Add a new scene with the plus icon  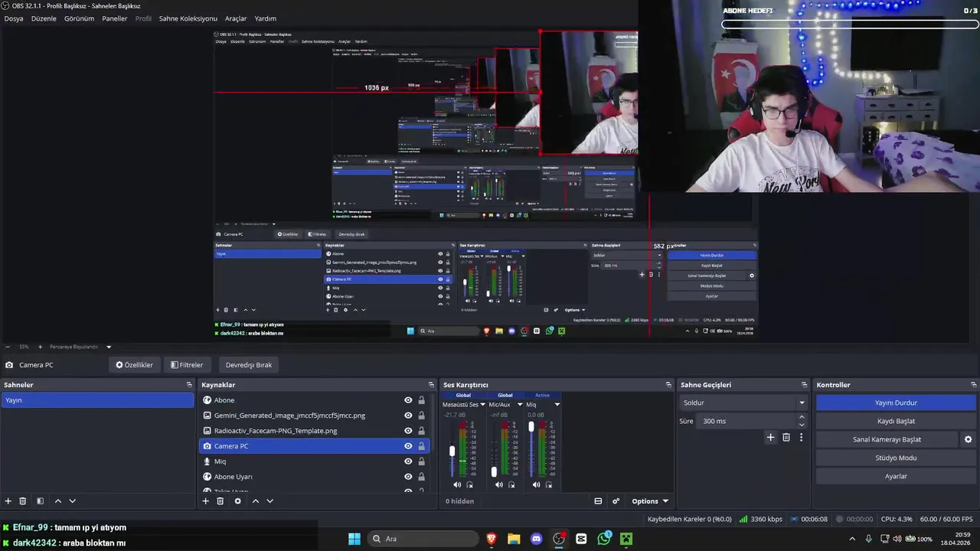(x=8, y=501)
